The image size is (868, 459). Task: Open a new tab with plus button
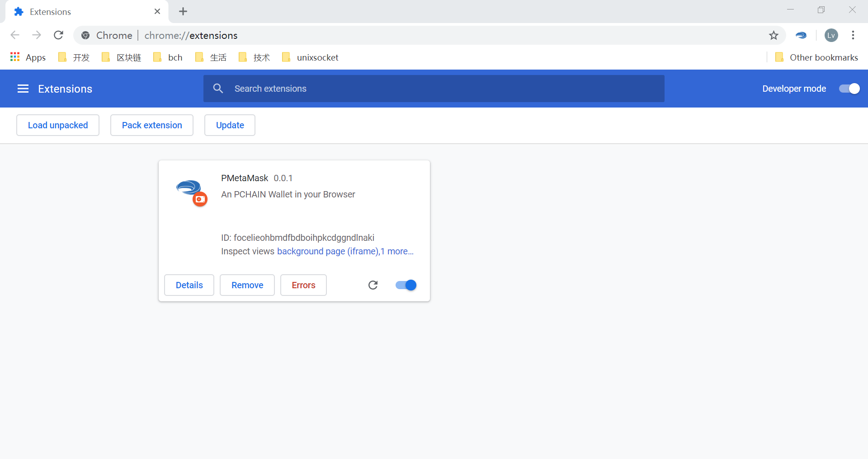tap(183, 12)
